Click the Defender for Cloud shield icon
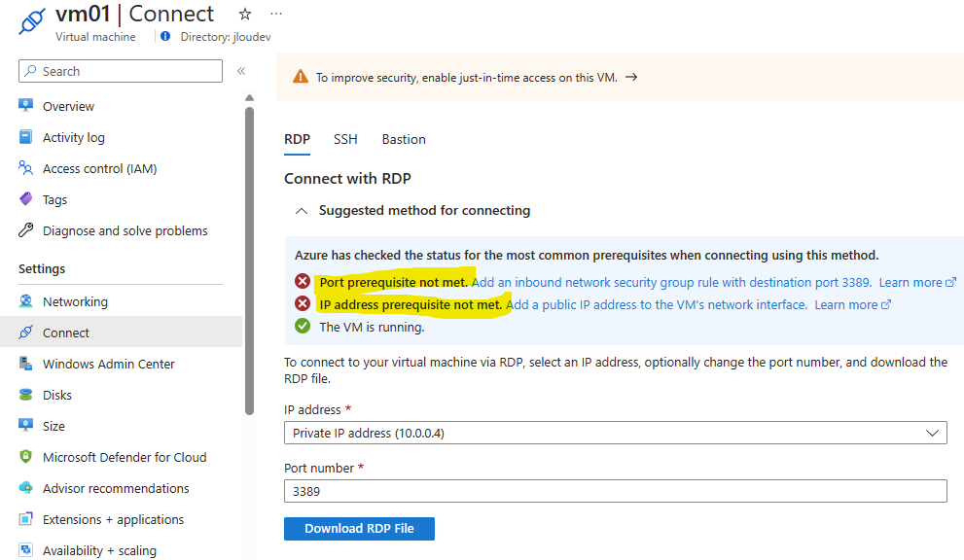This screenshot has width=964, height=560. (26, 457)
